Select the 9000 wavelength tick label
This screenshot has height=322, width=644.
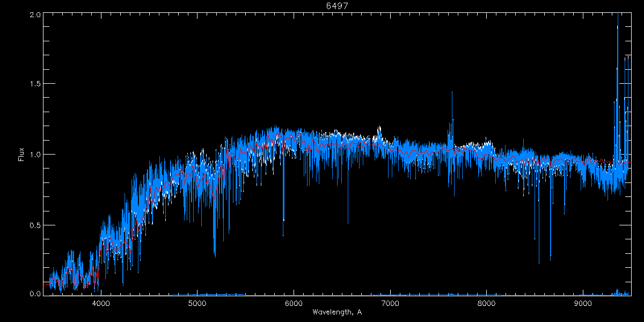[x=583, y=304]
